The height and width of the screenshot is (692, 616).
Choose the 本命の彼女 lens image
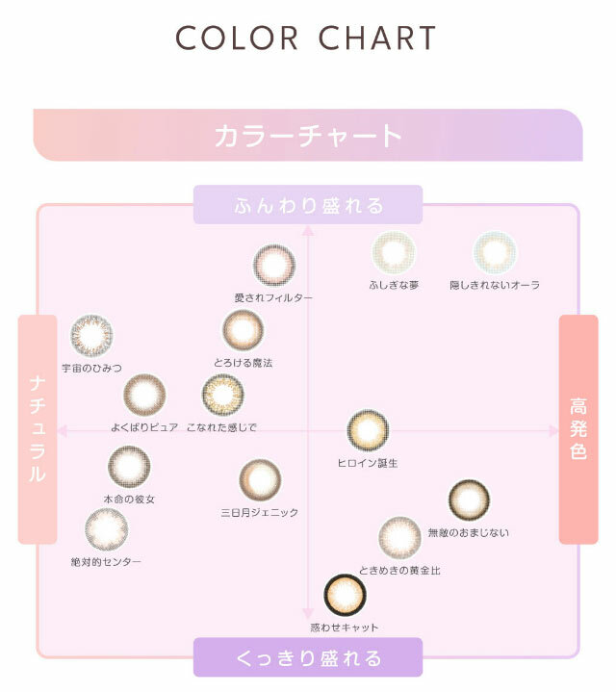click(x=128, y=467)
